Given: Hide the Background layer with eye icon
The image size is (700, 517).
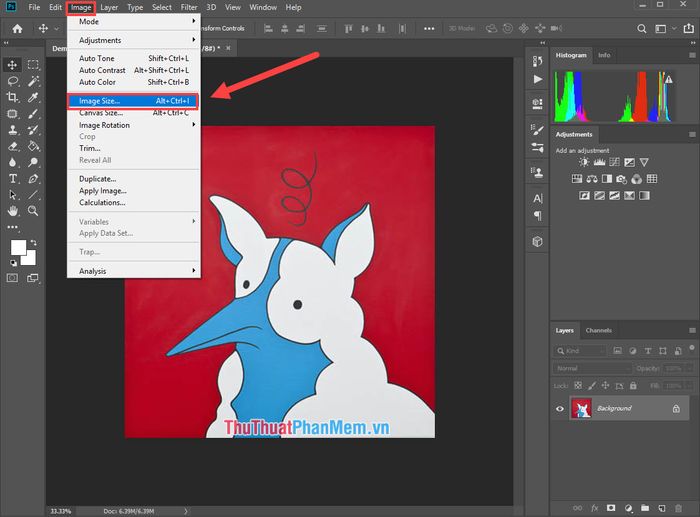Looking at the screenshot, I should coord(559,408).
